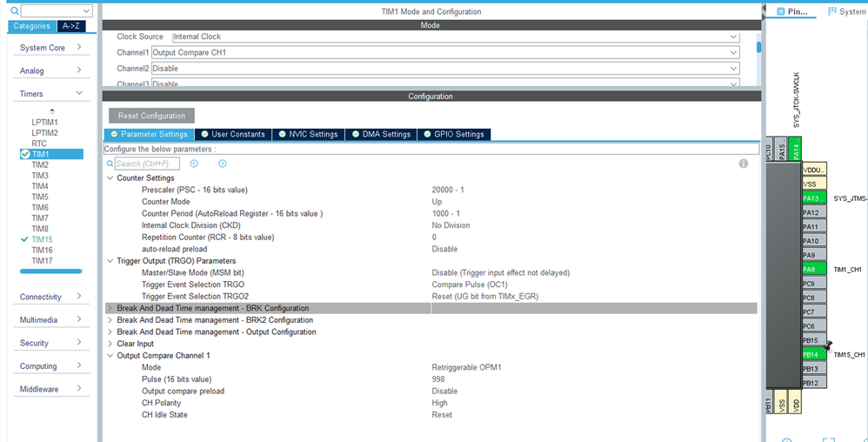This screenshot has height=442, width=868.
Task: Open the NVIC Settings tab
Action: click(x=309, y=134)
